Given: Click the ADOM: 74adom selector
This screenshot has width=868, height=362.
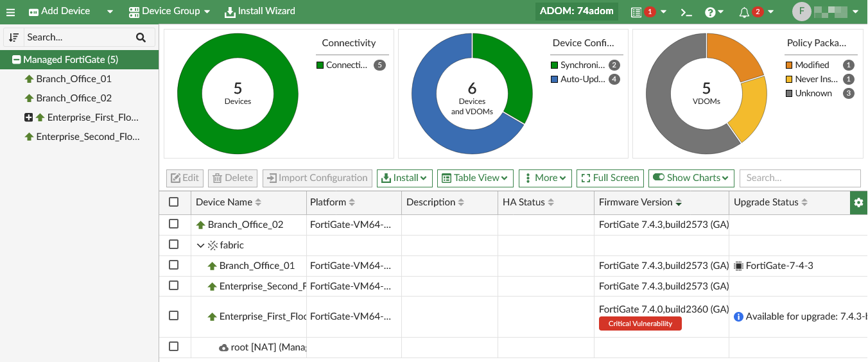Looking at the screenshot, I should [x=577, y=11].
